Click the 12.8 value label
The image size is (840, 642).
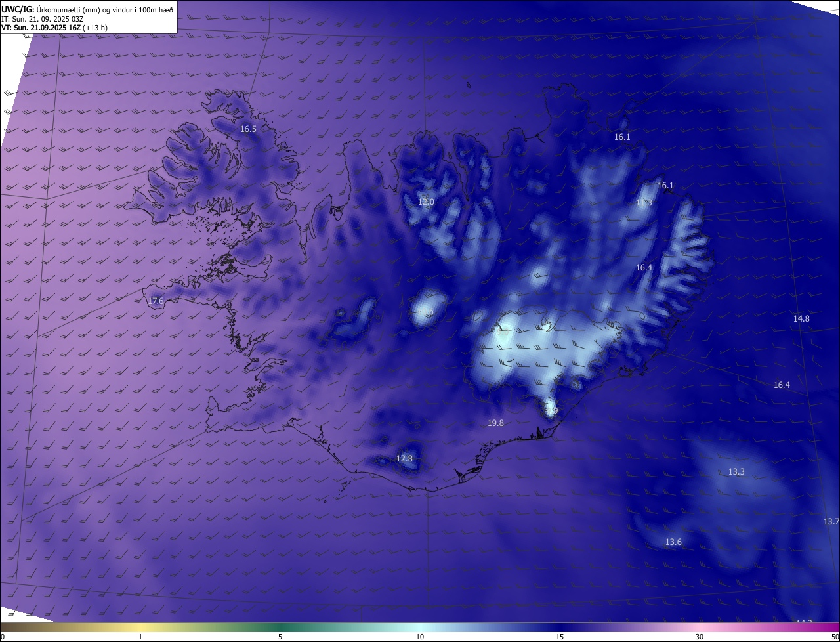point(405,458)
